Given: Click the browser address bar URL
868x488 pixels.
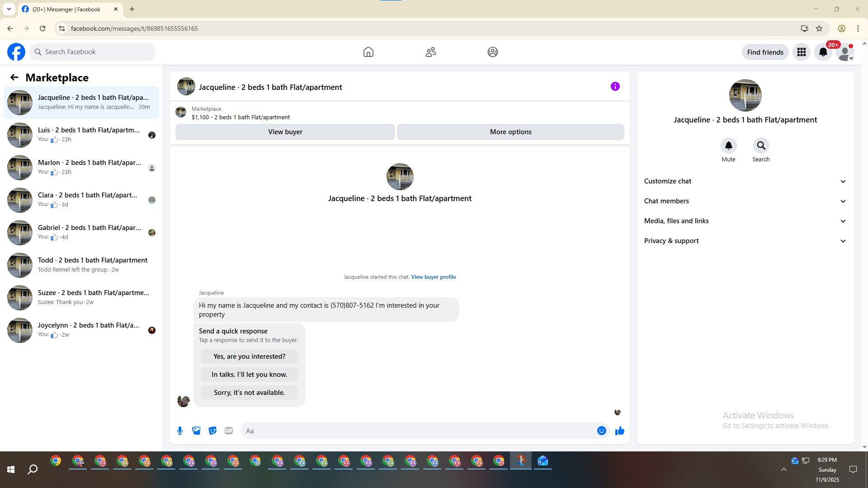Looking at the screenshot, I should (134, 28).
